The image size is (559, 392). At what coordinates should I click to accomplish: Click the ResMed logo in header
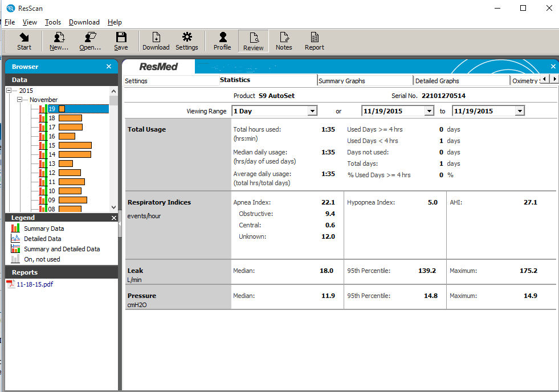click(158, 67)
